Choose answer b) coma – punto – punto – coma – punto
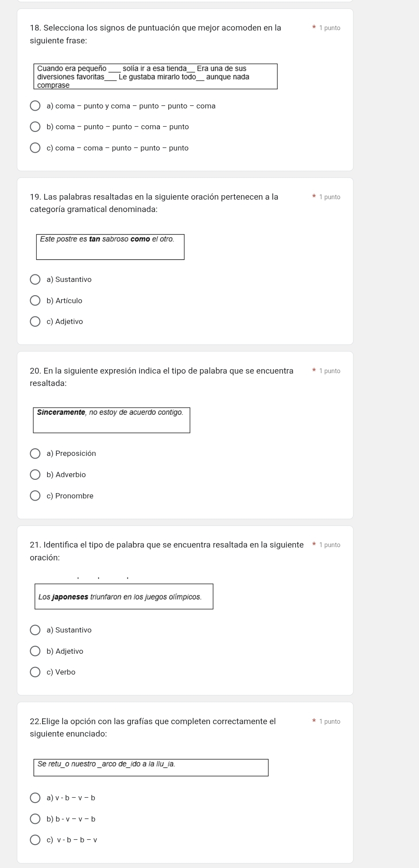 tap(35, 127)
